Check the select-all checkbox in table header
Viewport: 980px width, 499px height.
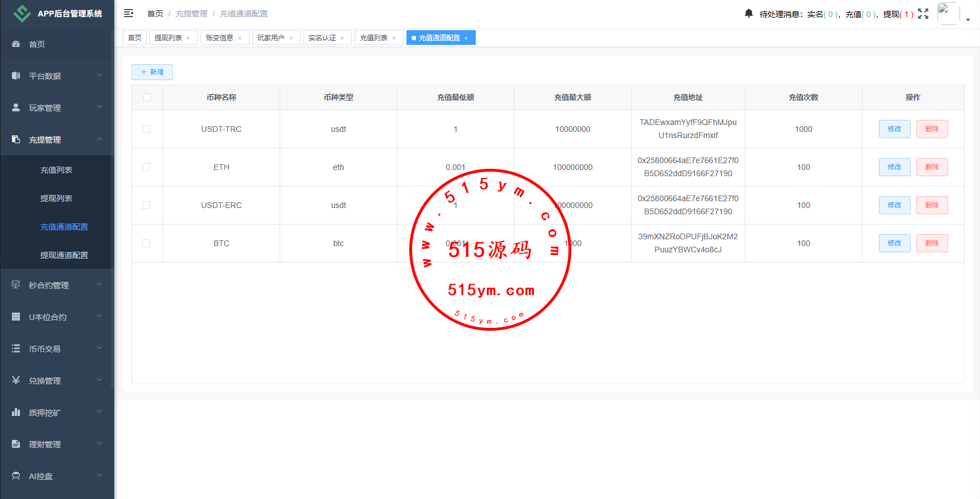pos(147,97)
